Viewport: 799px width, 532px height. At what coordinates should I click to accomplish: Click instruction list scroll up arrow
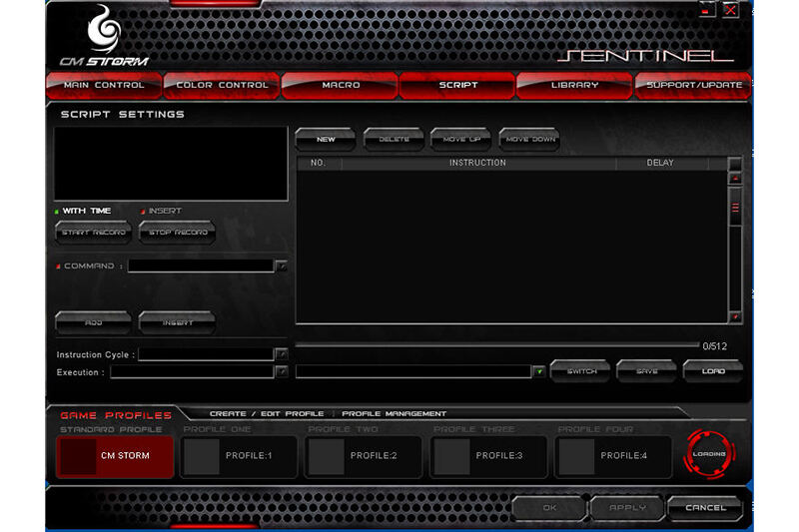coord(735,179)
